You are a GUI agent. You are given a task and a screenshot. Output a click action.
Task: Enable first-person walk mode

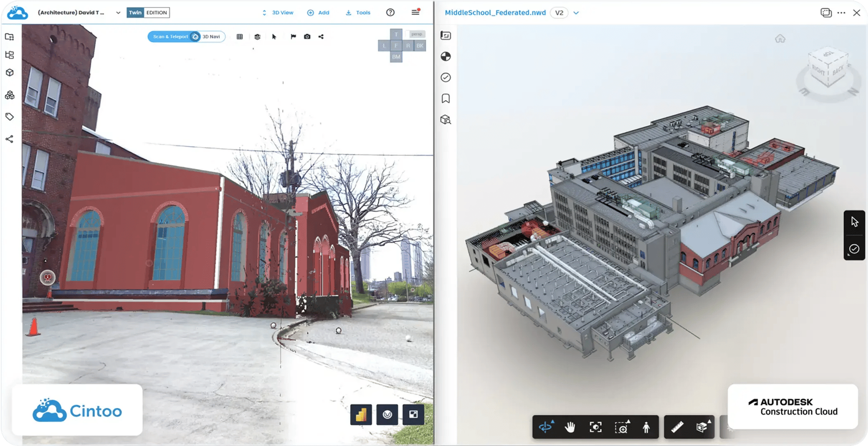pyautogui.click(x=646, y=427)
